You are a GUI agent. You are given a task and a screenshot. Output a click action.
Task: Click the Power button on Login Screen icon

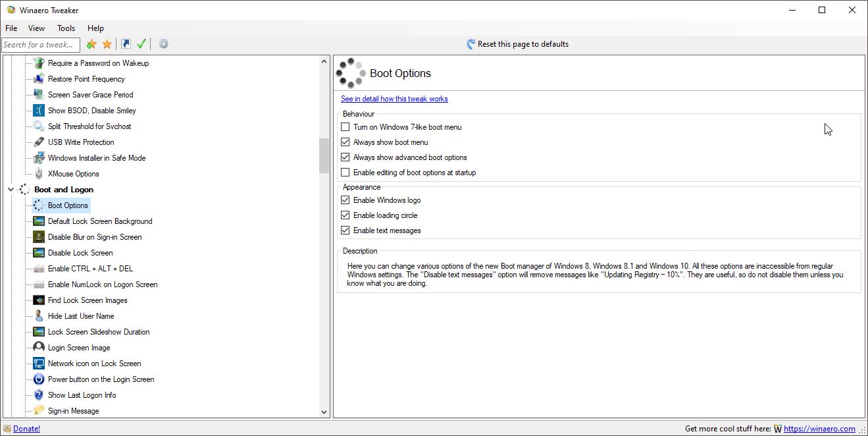[39, 379]
